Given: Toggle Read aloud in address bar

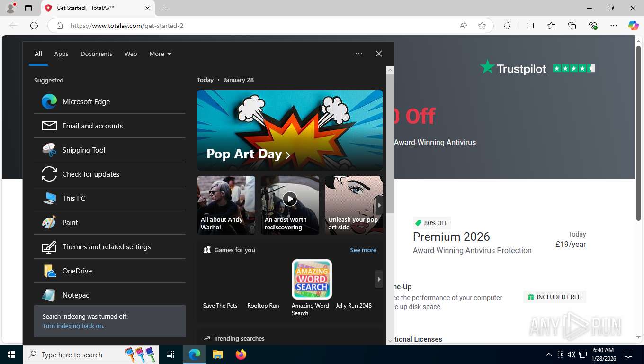Looking at the screenshot, I should click(463, 26).
